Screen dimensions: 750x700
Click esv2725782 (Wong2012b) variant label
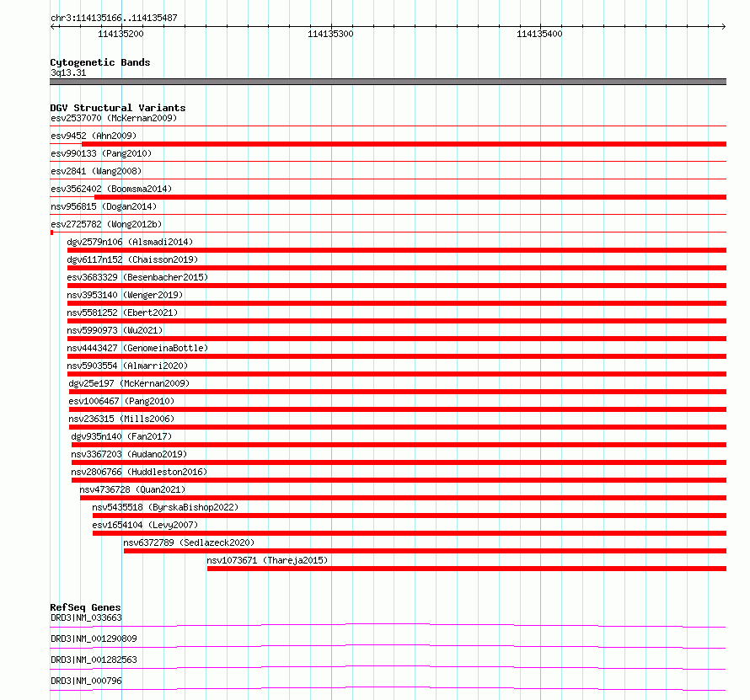point(106,224)
